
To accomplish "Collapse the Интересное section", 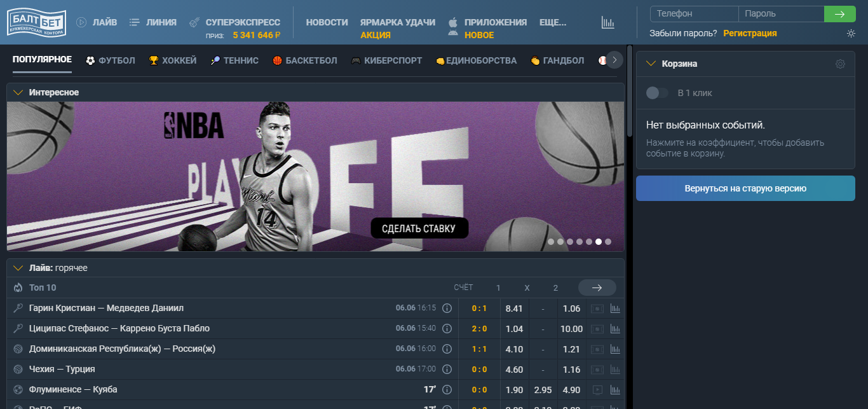I will tap(18, 92).
